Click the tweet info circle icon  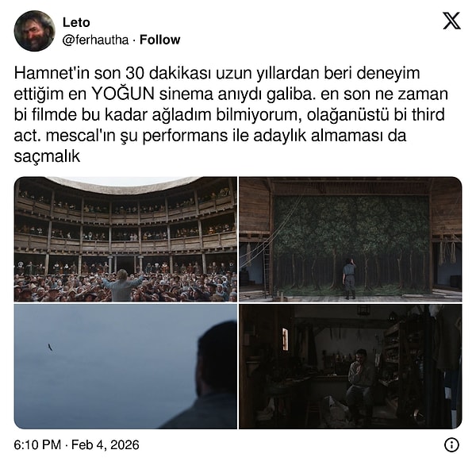pos(451,445)
